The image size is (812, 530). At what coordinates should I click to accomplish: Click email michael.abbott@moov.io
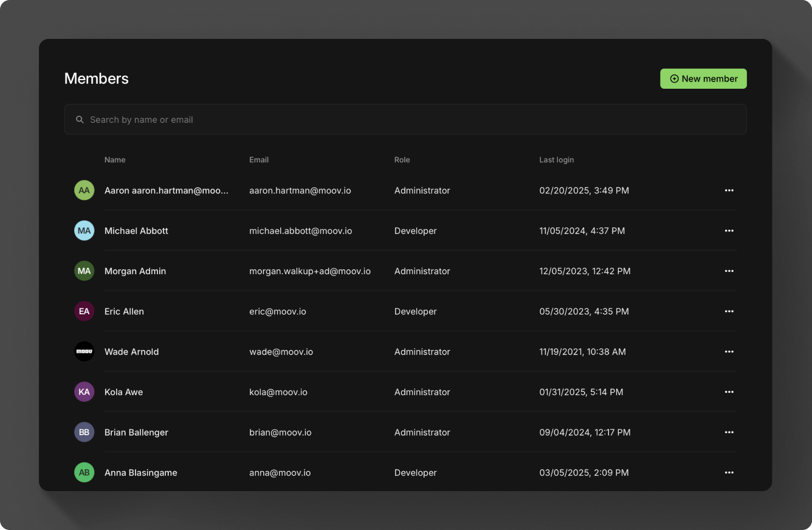[301, 231]
